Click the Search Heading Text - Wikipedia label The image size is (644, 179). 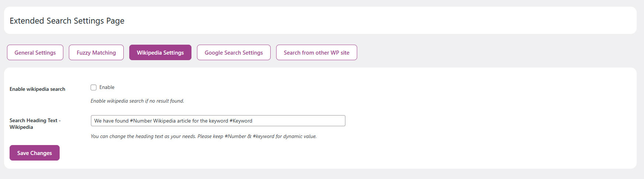35,124
